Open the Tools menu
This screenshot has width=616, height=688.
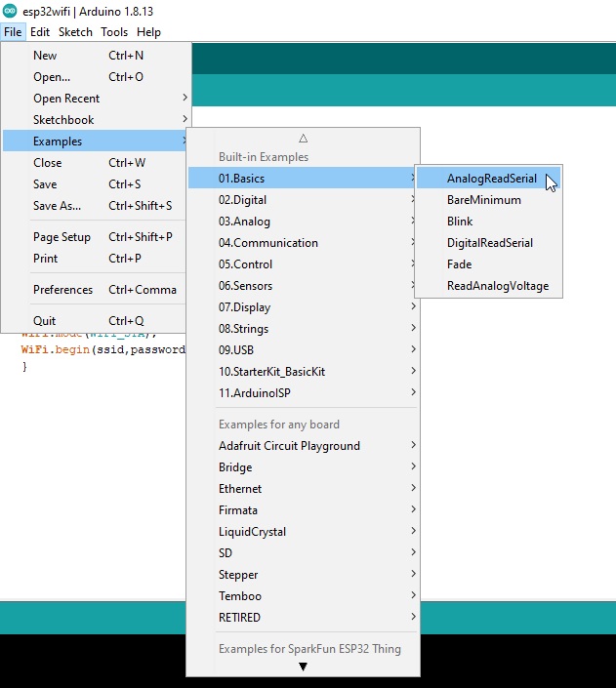pyautogui.click(x=114, y=32)
